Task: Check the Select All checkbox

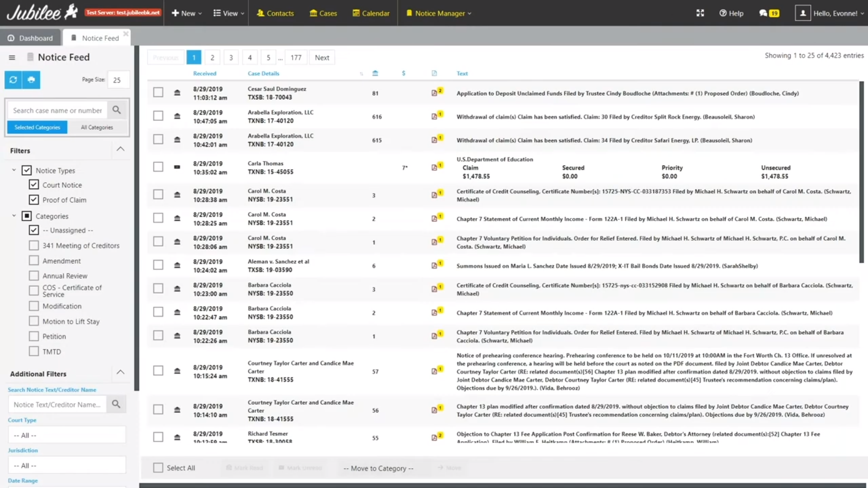Action: tap(158, 468)
